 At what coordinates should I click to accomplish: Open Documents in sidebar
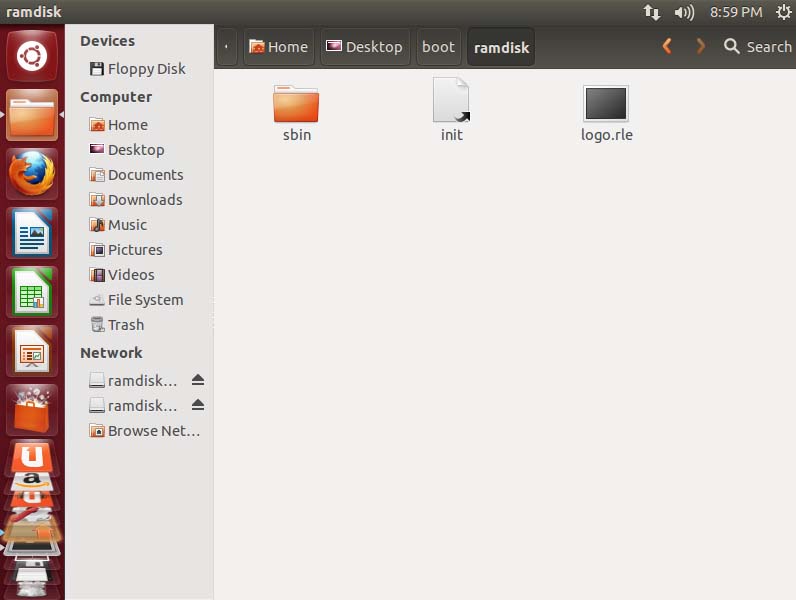pos(136,175)
